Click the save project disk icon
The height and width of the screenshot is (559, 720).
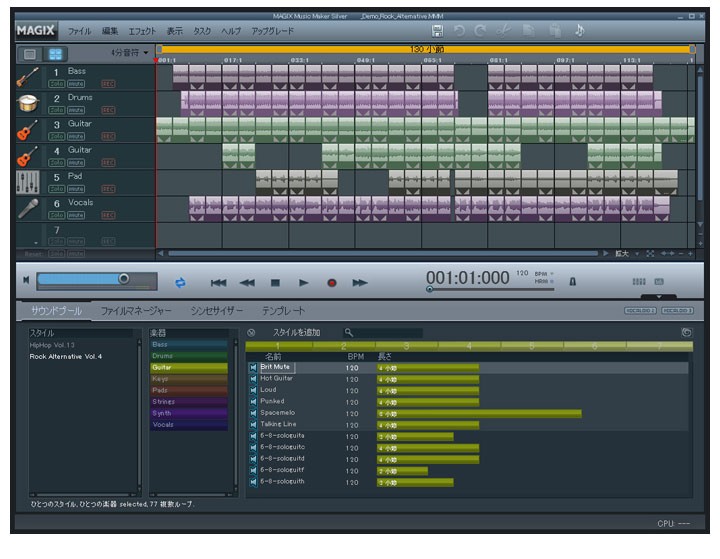click(x=438, y=31)
